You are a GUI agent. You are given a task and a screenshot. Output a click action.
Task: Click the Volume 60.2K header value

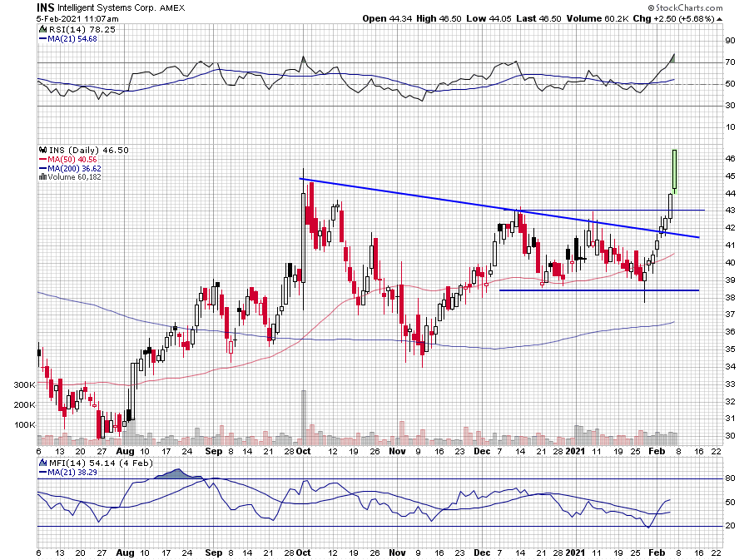pos(598,18)
